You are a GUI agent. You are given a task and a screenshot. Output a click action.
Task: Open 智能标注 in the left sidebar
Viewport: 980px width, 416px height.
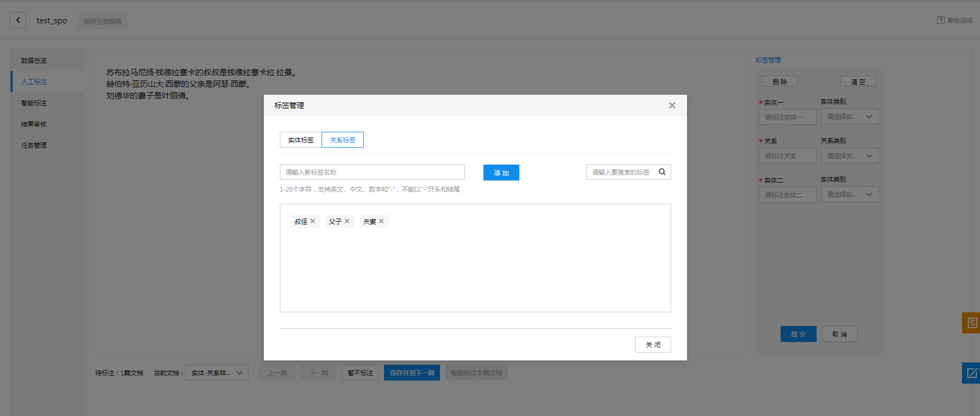[34, 103]
